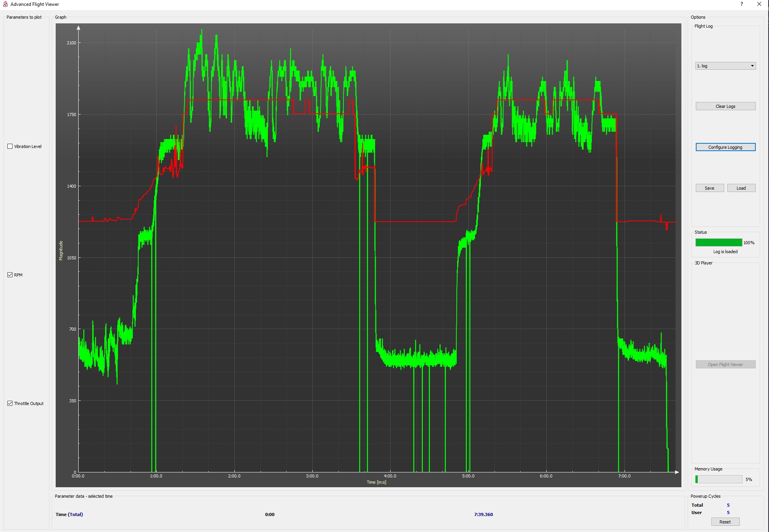Click the Open Flight Viewer button
The image size is (769, 532).
pyautogui.click(x=725, y=365)
